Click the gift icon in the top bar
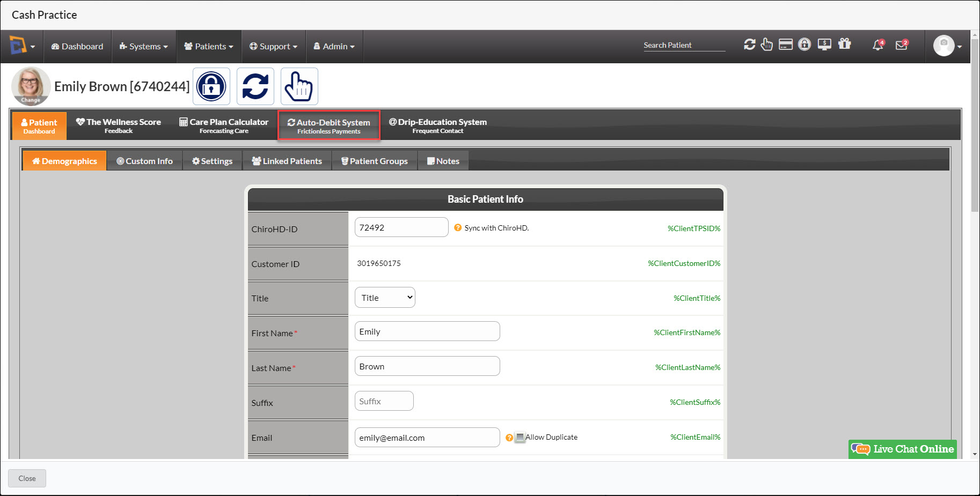Screen dimensions: 980x496 click(x=845, y=44)
